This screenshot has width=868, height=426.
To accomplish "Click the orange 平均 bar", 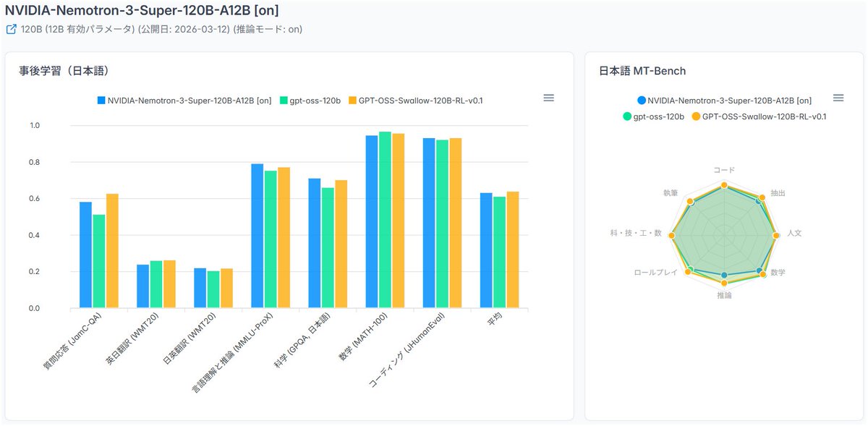I will 513,250.
